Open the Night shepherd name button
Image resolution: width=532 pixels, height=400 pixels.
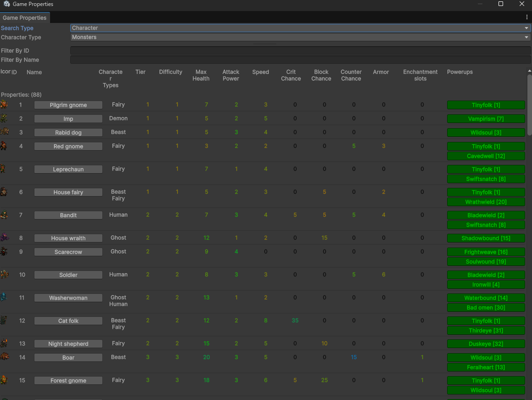coord(68,344)
